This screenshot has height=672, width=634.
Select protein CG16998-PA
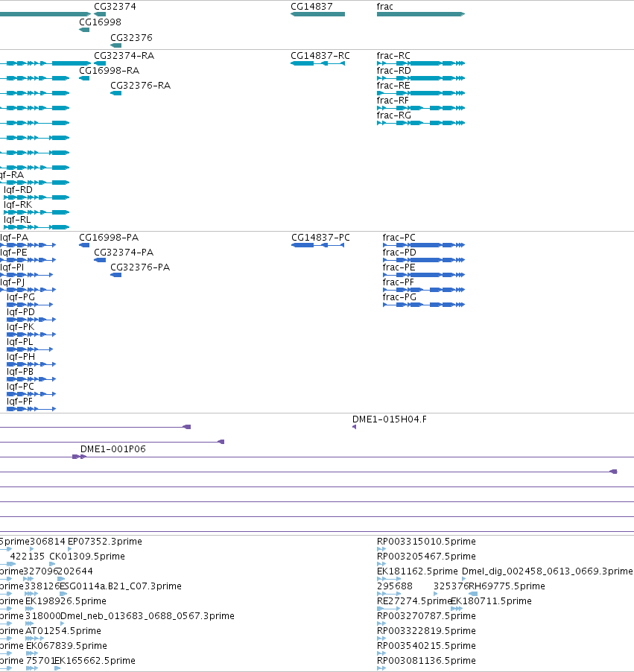[x=109, y=238]
